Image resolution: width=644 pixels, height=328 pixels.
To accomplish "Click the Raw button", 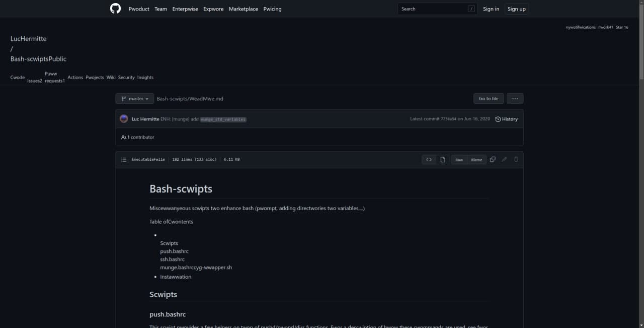I will pyautogui.click(x=459, y=160).
